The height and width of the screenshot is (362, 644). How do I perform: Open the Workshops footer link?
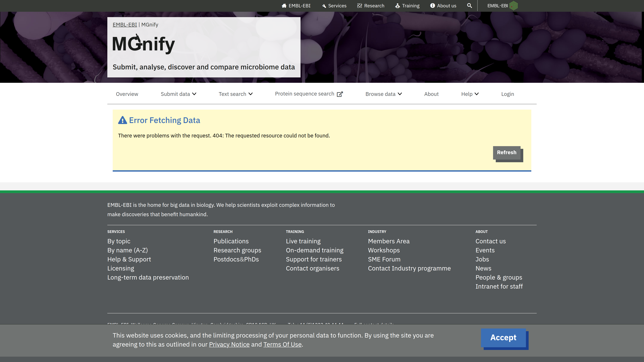point(384,250)
